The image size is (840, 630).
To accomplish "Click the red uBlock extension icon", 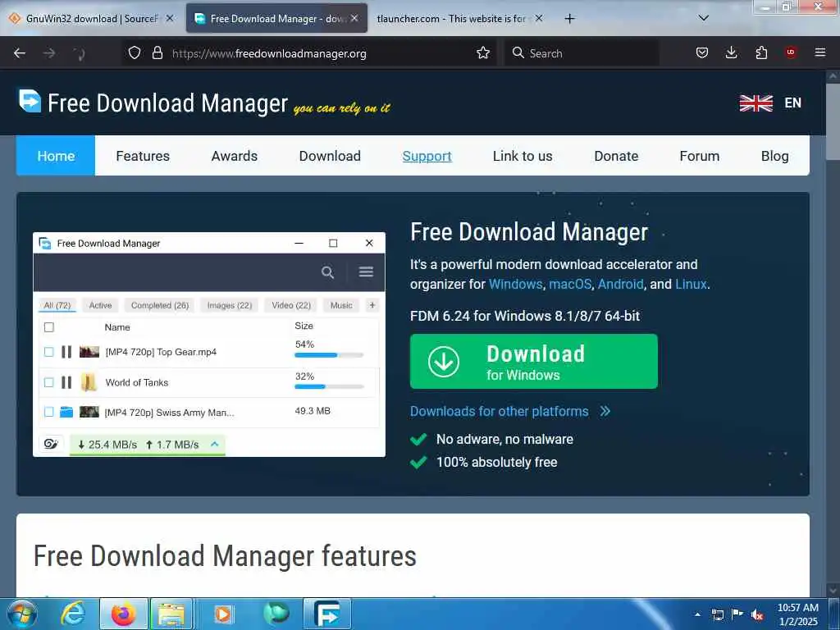I will (791, 52).
